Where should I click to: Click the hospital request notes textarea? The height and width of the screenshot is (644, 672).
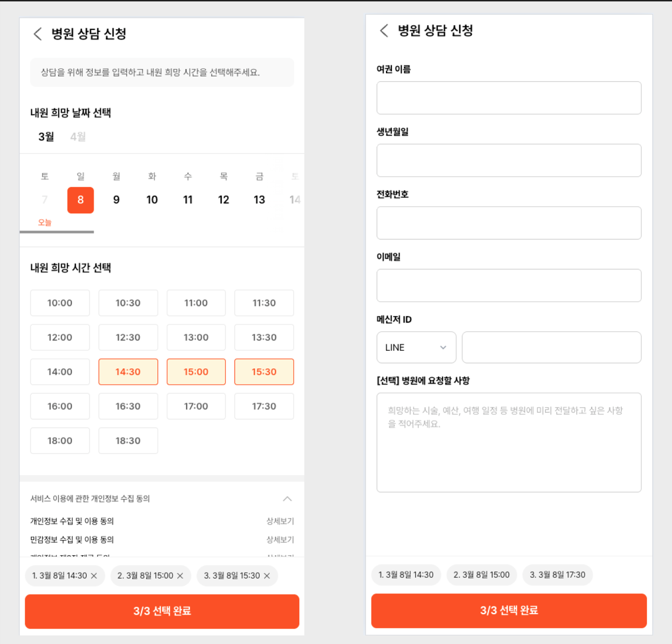pos(509,442)
